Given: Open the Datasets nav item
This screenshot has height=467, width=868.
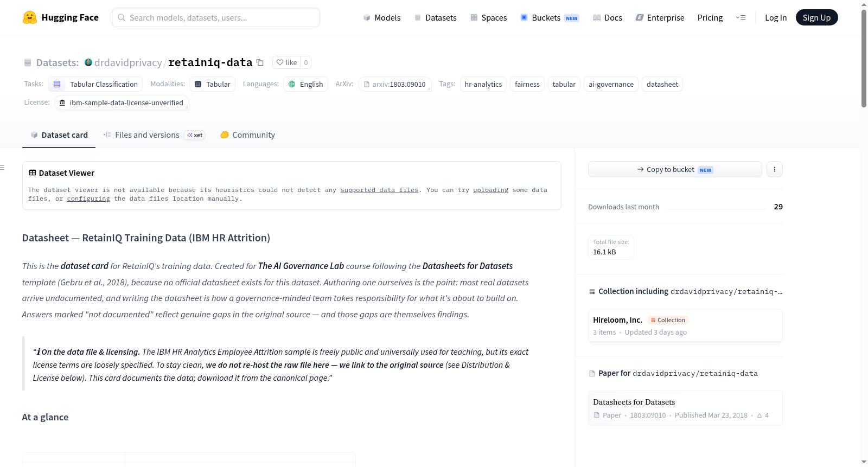Looking at the screenshot, I should coord(436,17).
